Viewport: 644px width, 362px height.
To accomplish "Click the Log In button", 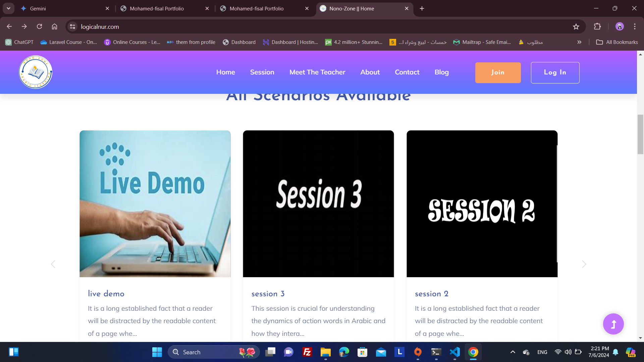I will [555, 72].
